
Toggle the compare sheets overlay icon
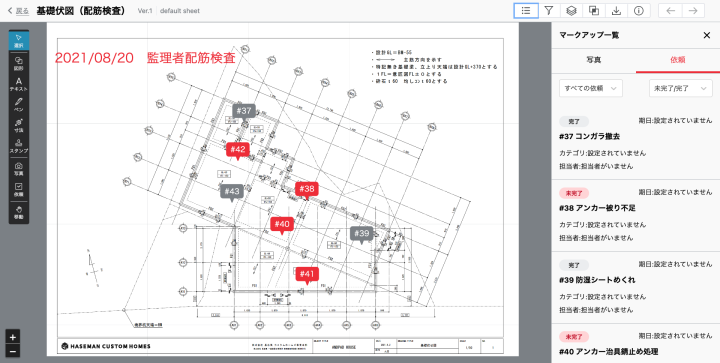click(x=594, y=11)
